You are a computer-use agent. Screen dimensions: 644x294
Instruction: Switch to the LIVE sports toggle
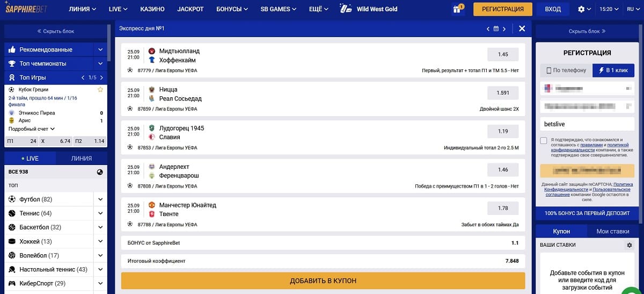point(30,159)
